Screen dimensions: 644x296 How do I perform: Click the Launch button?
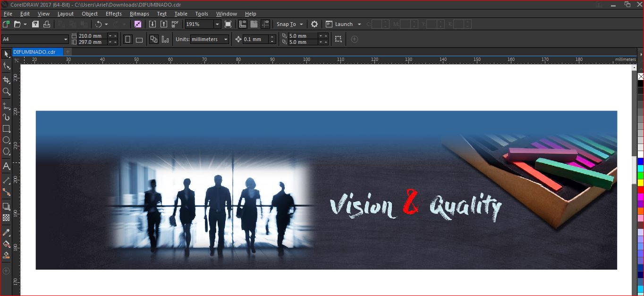coord(344,24)
